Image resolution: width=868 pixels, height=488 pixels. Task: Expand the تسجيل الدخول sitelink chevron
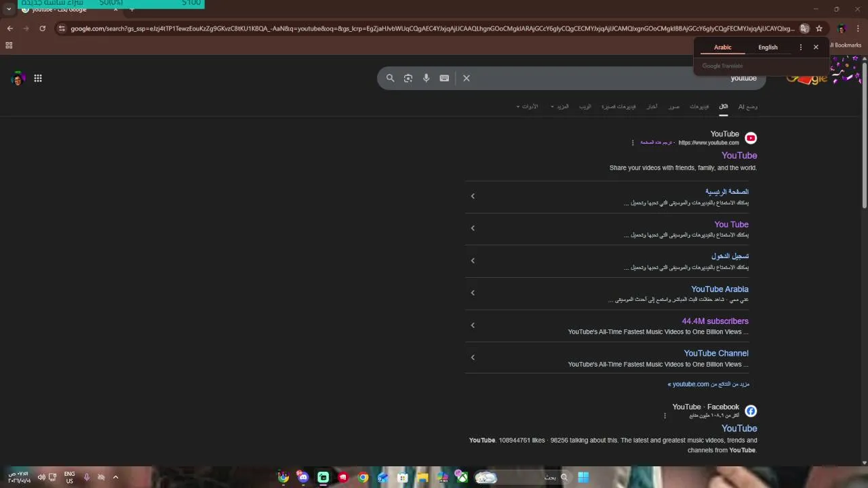[x=473, y=261]
